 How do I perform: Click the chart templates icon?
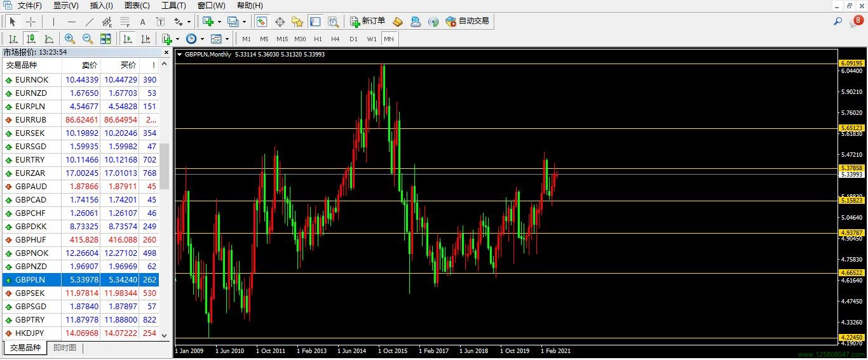point(216,39)
